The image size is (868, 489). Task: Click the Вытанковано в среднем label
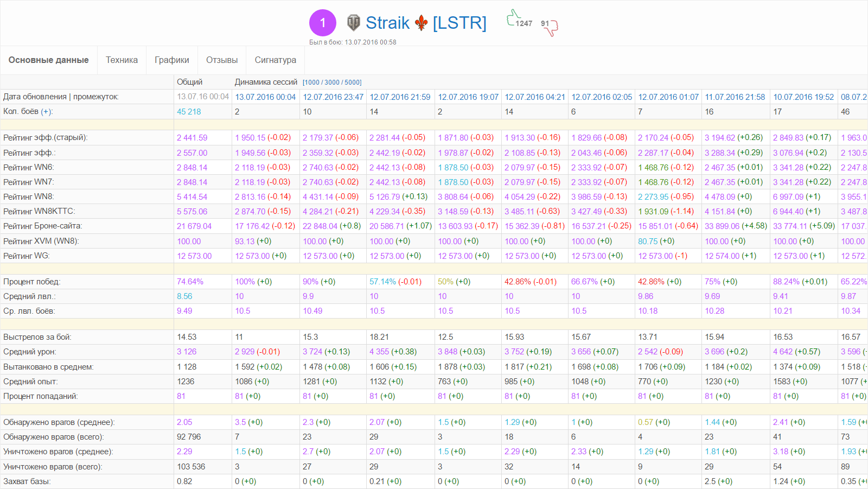pyautogui.click(x=48, y=367)
